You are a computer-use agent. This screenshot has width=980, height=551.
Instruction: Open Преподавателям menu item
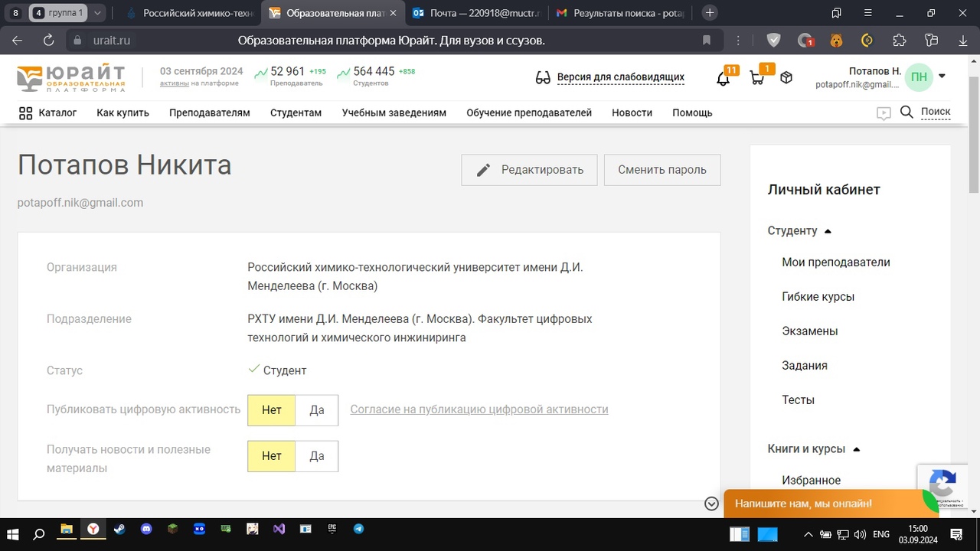coord(210,112)
